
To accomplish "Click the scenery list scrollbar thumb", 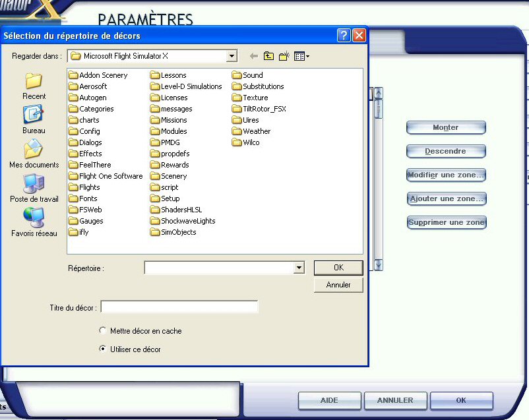I will [379, 109].
